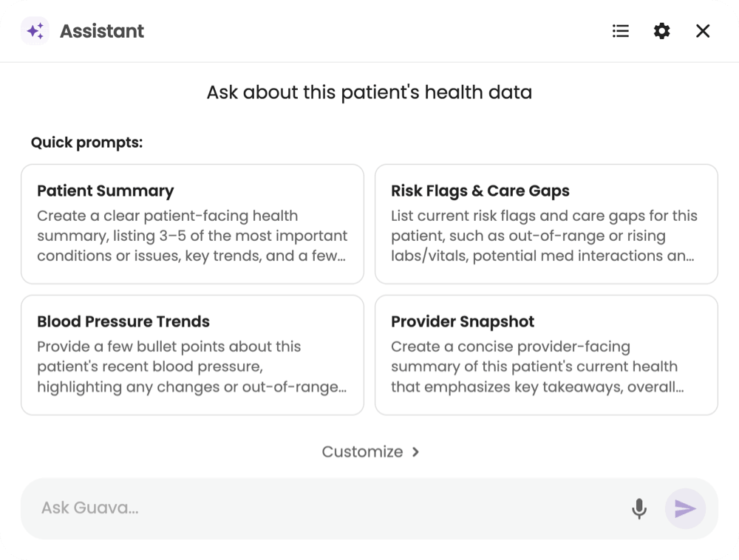Select the Patient Summary quick prompt
739x560 pixels.
coord(192,224)
